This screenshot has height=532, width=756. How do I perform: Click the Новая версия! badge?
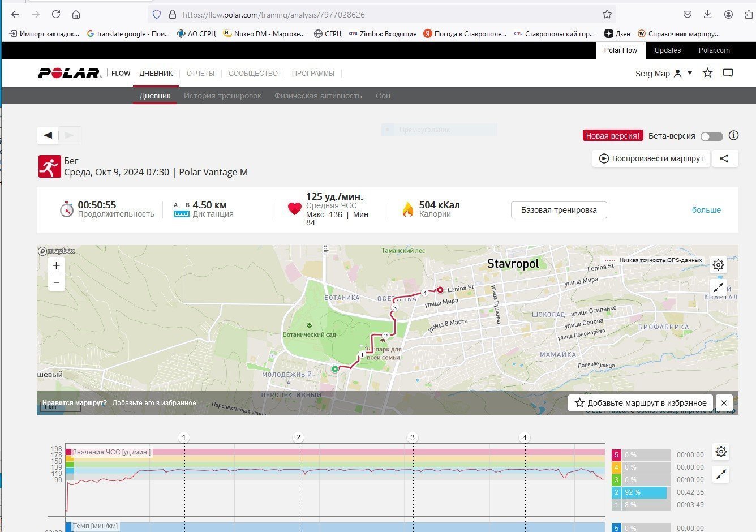(613, 136)
